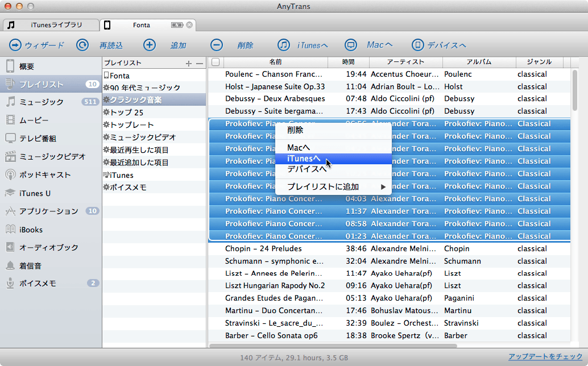Image resolution: width=588 pixels, height=366 pixels.
Task: Click the アップデートをチェック link
Action: [545, 357]
